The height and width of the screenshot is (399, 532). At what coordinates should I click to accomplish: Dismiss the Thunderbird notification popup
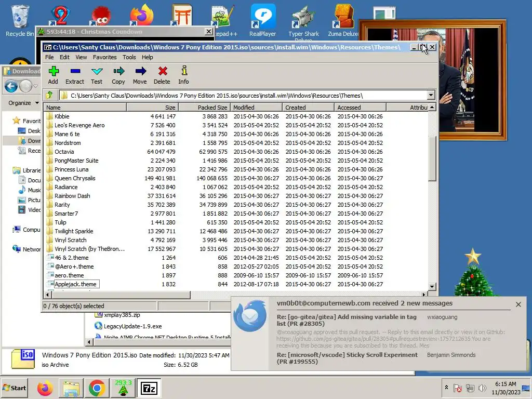point(518,304)
